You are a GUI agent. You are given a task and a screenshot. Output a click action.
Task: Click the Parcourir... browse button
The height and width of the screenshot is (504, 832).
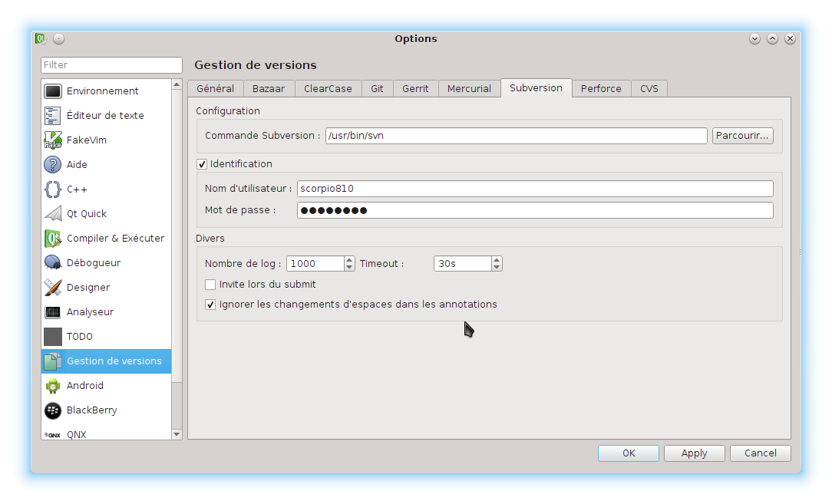coord(742,136)
